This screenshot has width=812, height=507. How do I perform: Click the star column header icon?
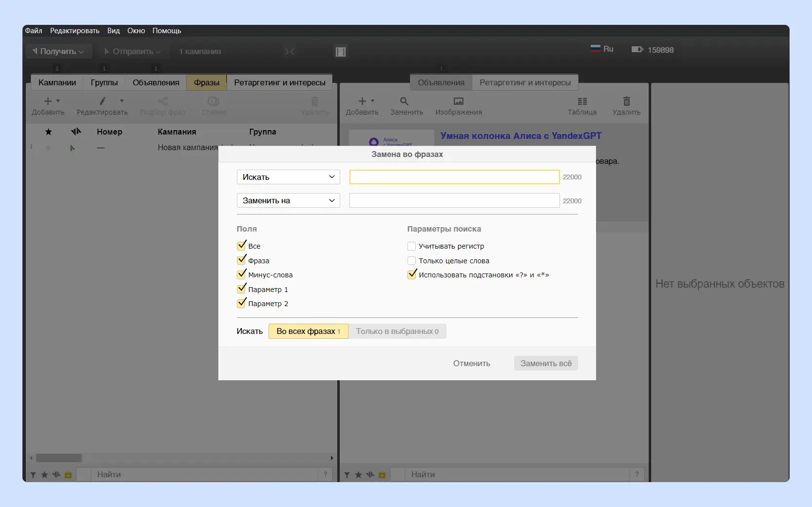point(48,132)
